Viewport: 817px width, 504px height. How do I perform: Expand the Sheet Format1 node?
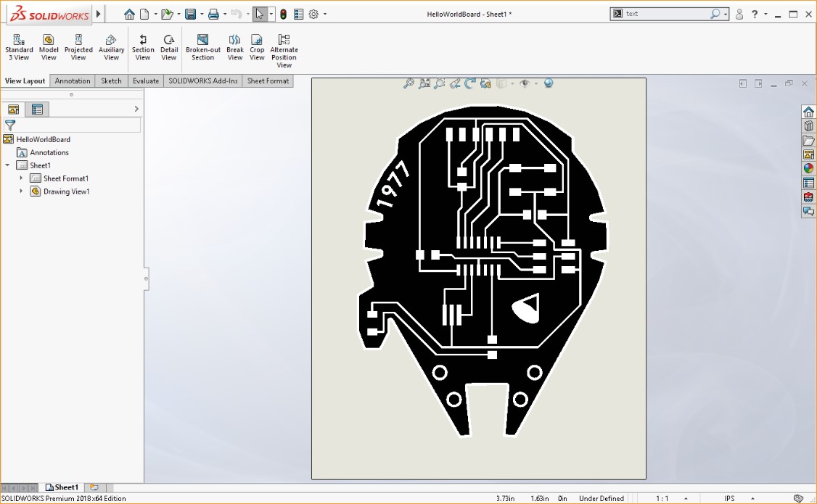pyautogui.click(x=21, y=178)
